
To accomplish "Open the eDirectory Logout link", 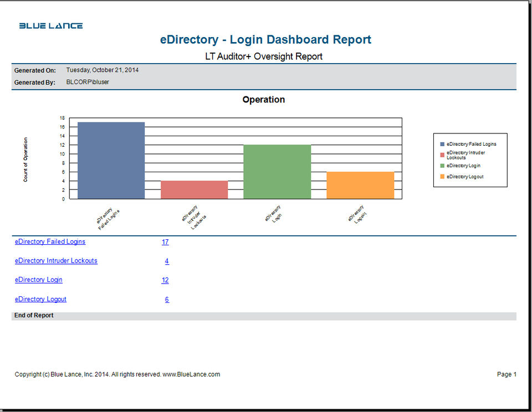I will point(40,300).
